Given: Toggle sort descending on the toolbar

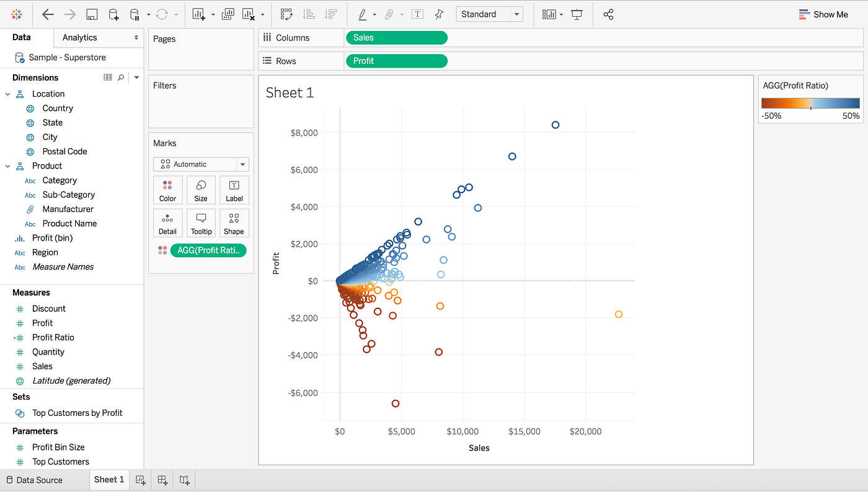Looking at the screenshot, I should [333, 14].
